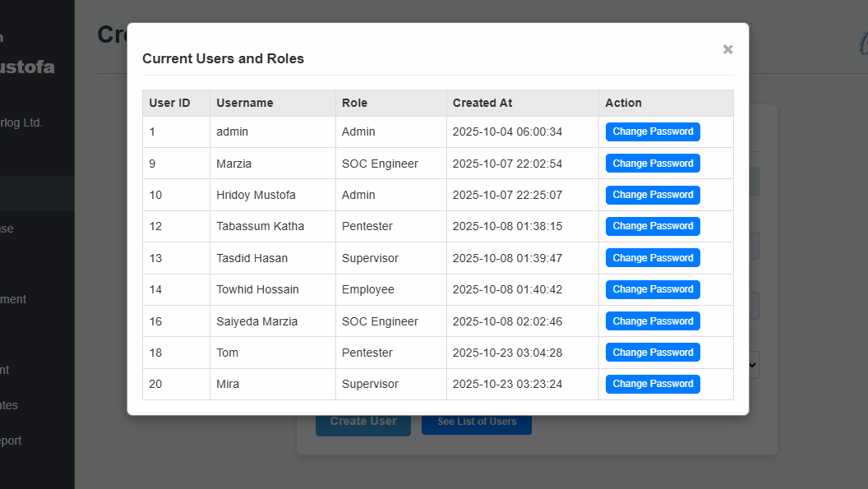This screenshot has width=868, height=489.
Task: Click the Created At column header
Action: point(482,103)
